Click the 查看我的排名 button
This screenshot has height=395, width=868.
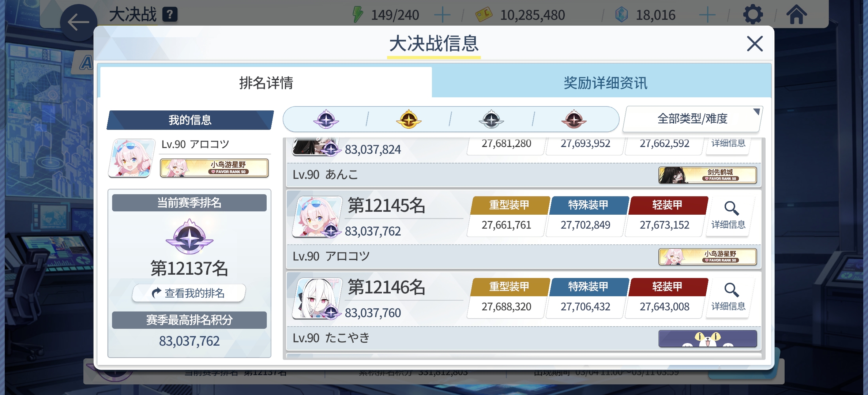click(x=189, y=293)
